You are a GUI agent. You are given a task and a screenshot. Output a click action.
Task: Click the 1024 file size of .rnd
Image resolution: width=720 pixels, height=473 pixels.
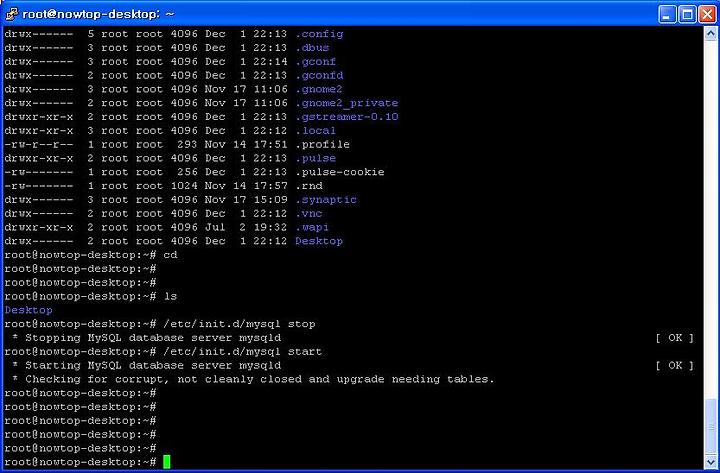point(184,186)
